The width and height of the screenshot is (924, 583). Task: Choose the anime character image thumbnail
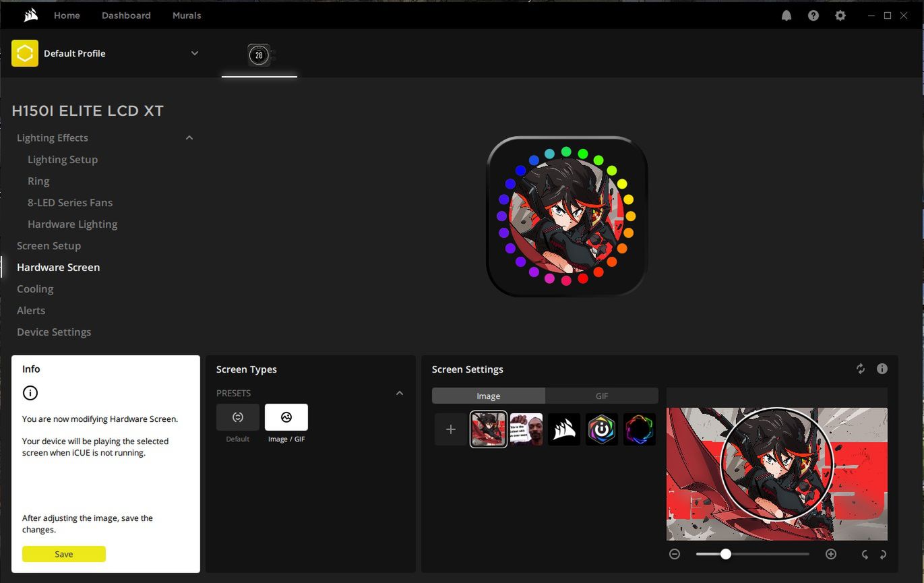(x=489, y=429)
